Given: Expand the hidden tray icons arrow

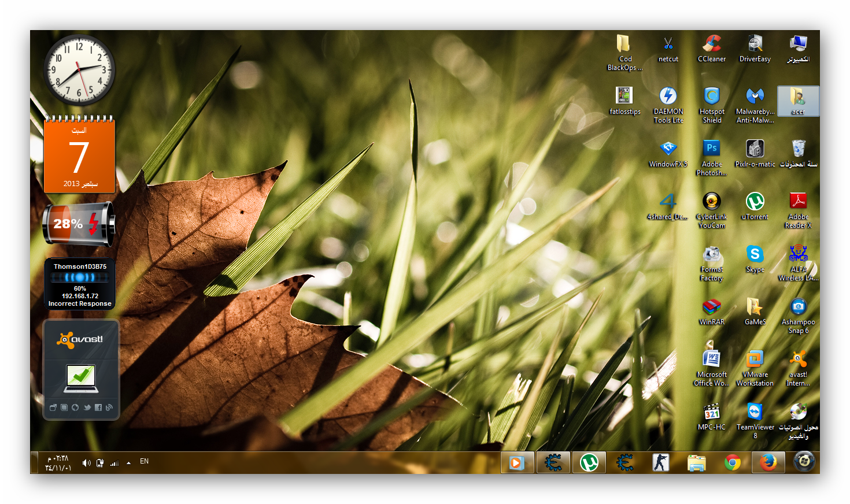Looking at the screenshot, I should [128, 463].
